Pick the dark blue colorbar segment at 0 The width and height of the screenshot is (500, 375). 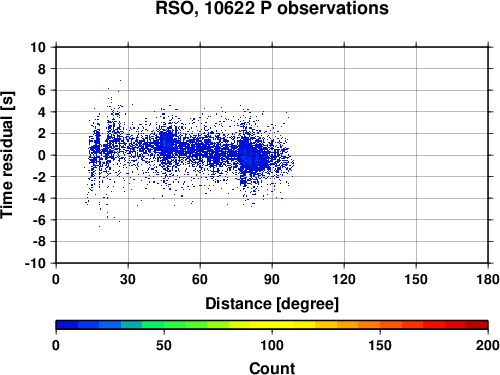click(67, 325)
